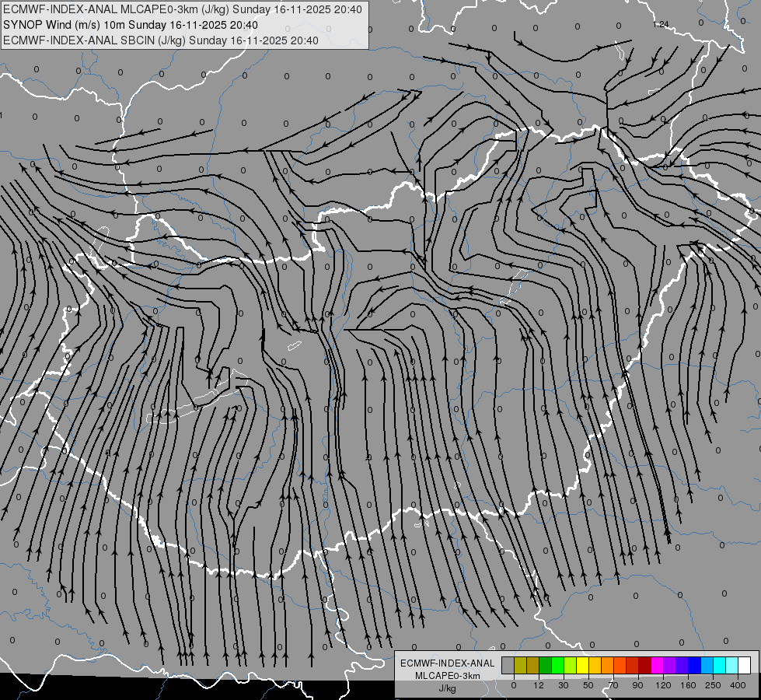761x700 pixels.
Task: Click the lime yellow-green legend swatch
Action: click(571, 666)
